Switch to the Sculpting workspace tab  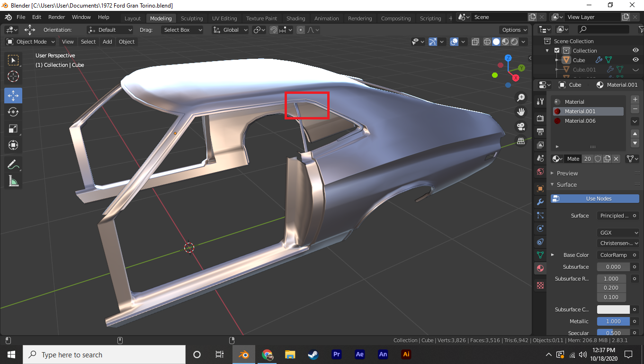[191, 18]
